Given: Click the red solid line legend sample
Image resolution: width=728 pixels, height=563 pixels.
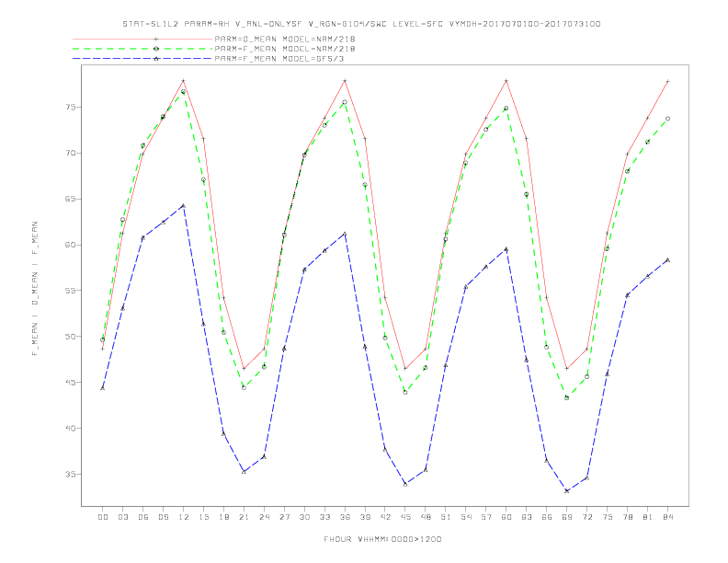Looking at the screenshot, I should [x=142, y=39].
